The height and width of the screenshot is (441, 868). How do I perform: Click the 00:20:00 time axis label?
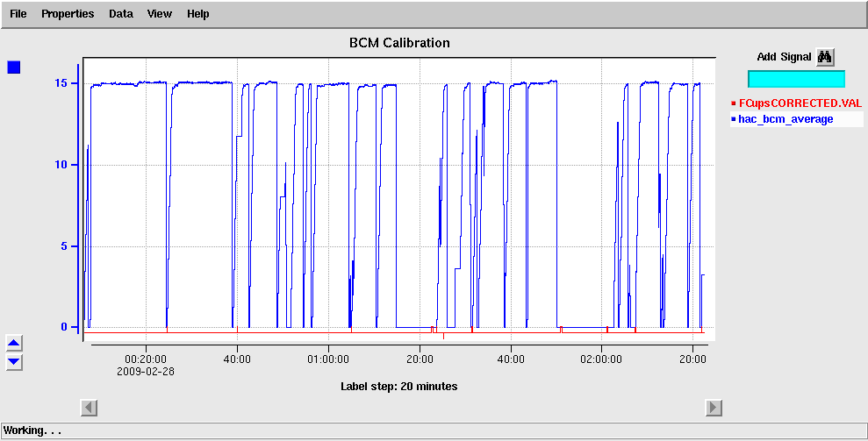(x=146, y=359)
